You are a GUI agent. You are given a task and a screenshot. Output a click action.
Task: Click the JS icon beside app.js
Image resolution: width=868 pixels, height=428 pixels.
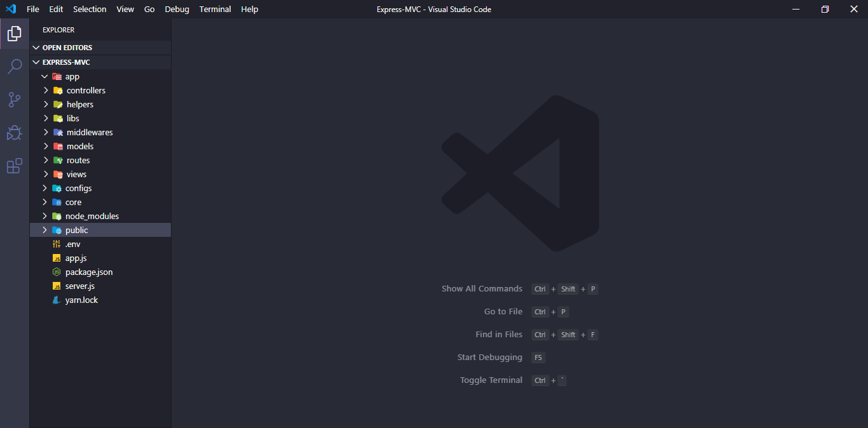pyautogui.click(x=57, y=258)
